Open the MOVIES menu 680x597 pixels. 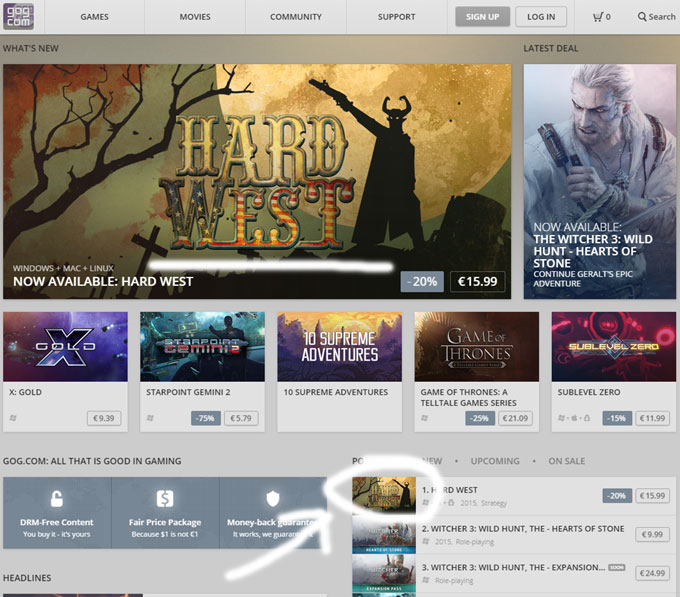pos(195,17)
